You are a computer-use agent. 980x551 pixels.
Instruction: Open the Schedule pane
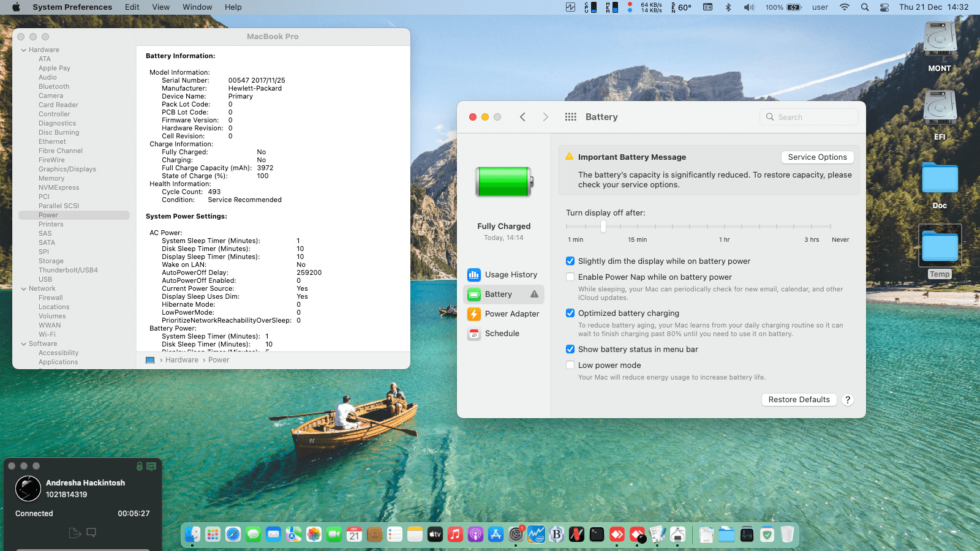pos(502,334)
